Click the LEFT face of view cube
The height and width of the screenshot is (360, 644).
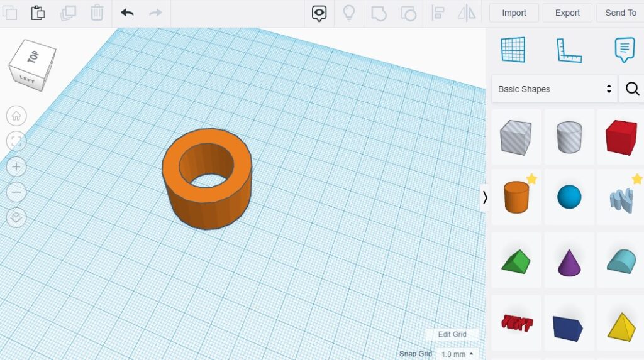pos(26,80)
